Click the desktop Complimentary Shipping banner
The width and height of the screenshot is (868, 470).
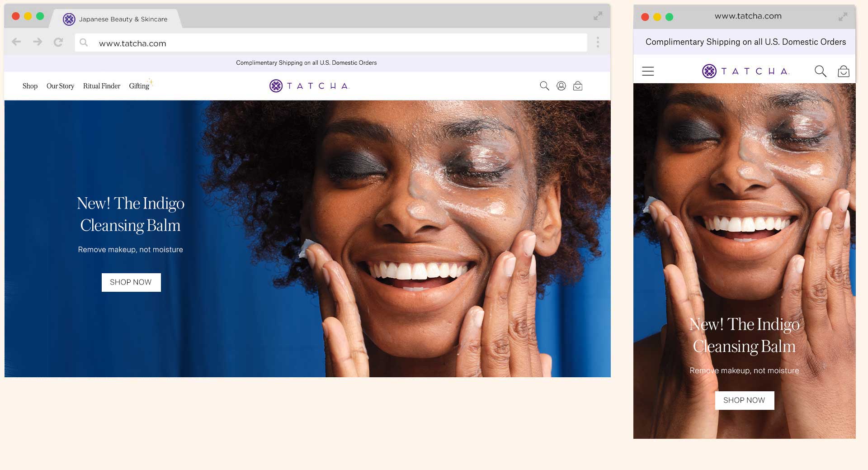[x=307, y=63]
